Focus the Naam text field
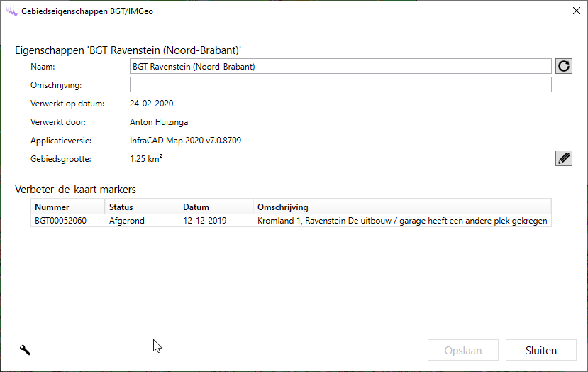Viewport: 588px width, 372px height. pos(340,67)
